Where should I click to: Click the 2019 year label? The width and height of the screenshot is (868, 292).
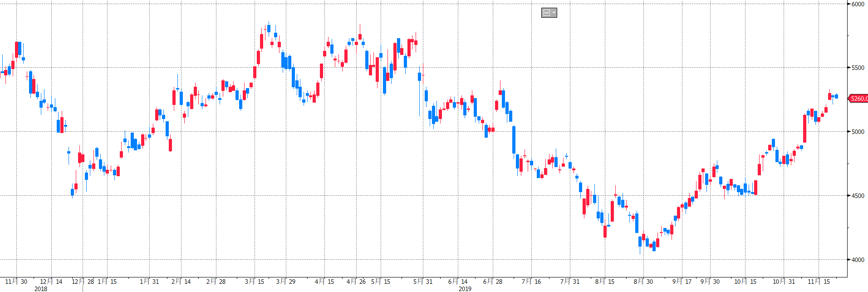[x=465, y=288]
